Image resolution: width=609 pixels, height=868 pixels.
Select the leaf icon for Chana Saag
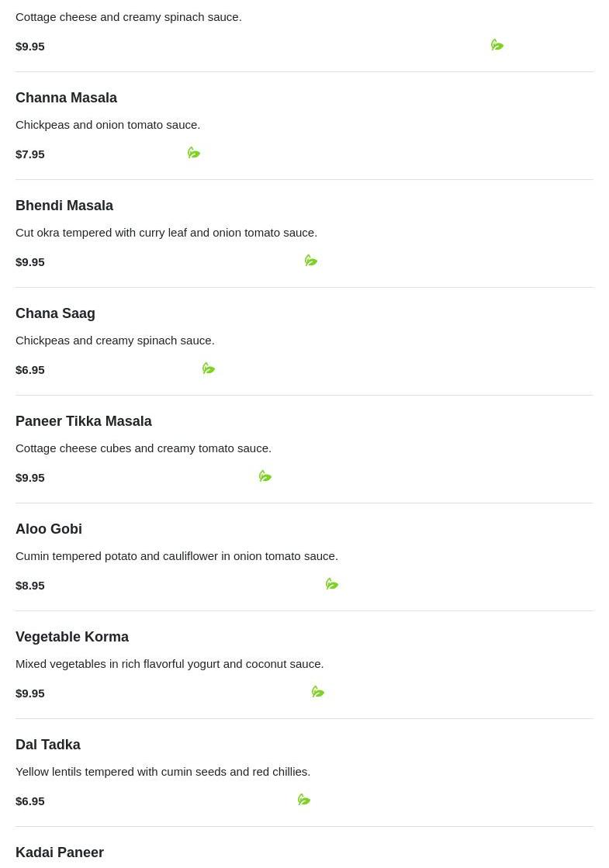(209, 369)
